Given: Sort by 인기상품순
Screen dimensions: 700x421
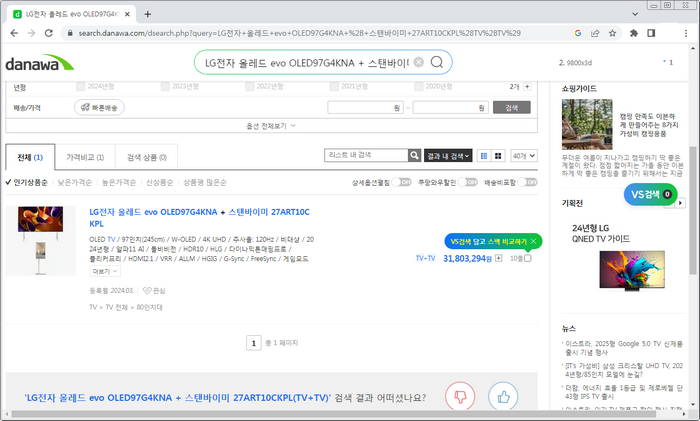Looking at the screenshot, I should coord(30,183).
